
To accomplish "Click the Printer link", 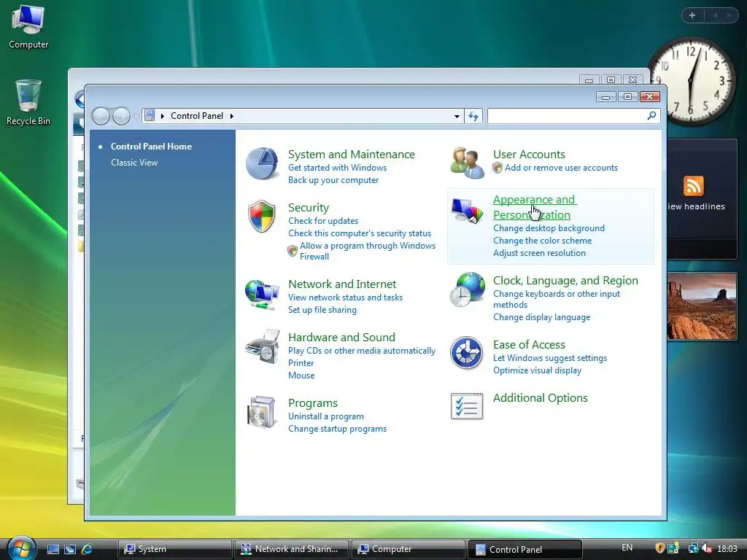I will (x=301, y=363).
